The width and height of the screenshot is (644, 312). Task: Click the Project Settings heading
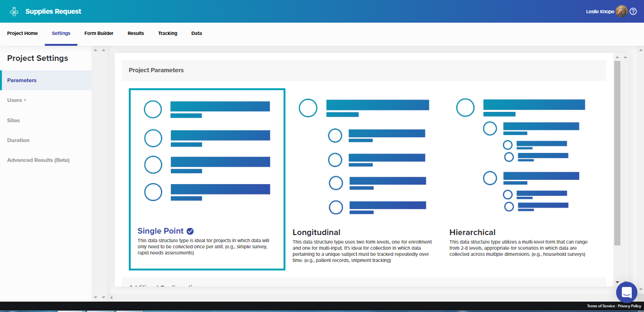coord(38,59)
